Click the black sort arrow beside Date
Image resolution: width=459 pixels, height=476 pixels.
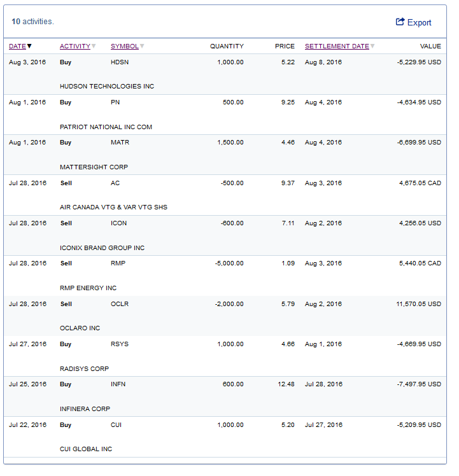29,46
